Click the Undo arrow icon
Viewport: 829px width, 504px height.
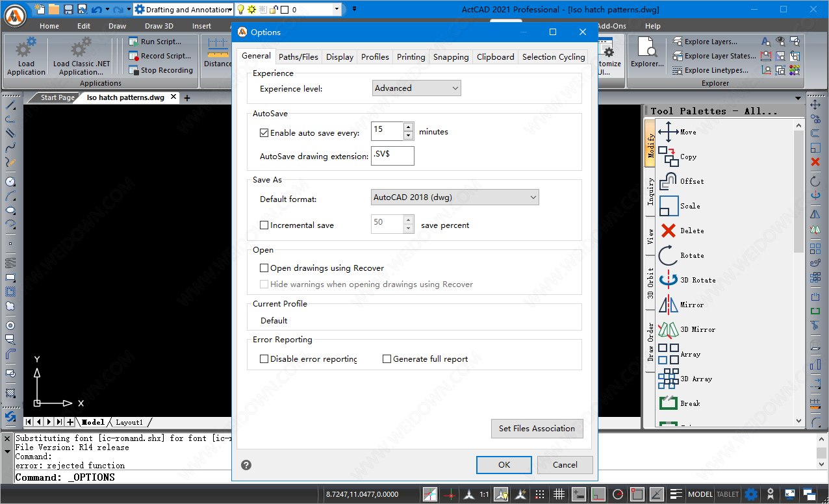tap(96, 10)
